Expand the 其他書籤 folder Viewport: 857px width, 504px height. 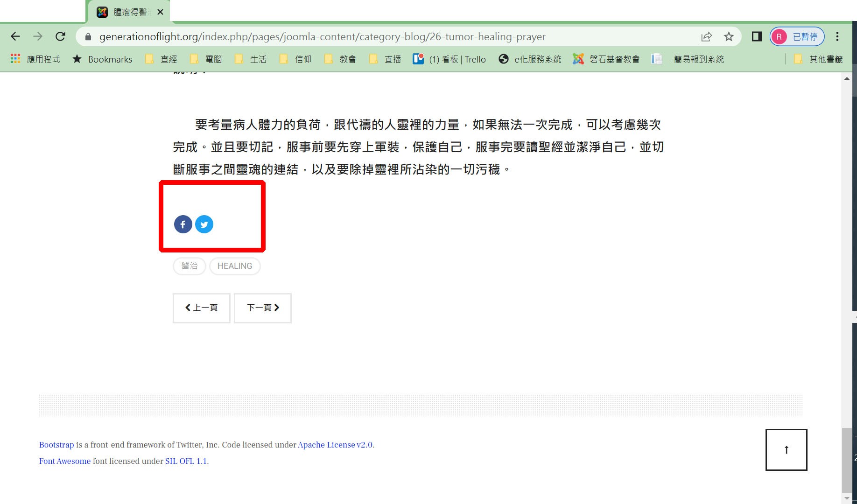click(x=819, y=59)
